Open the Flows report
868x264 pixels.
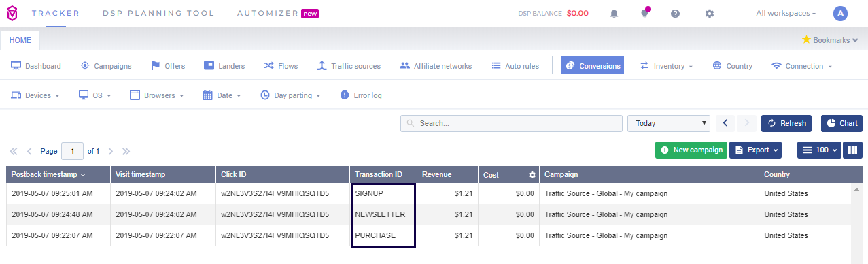[281, 66]
